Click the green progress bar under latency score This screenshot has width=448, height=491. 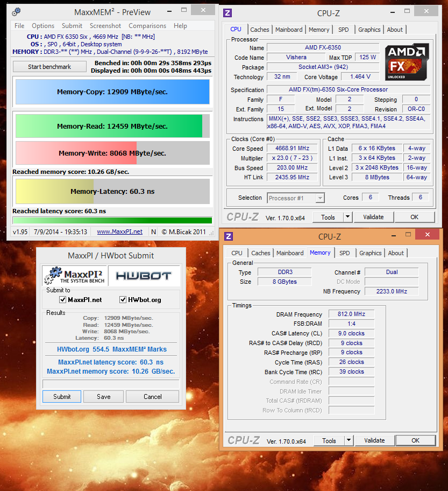112,220
